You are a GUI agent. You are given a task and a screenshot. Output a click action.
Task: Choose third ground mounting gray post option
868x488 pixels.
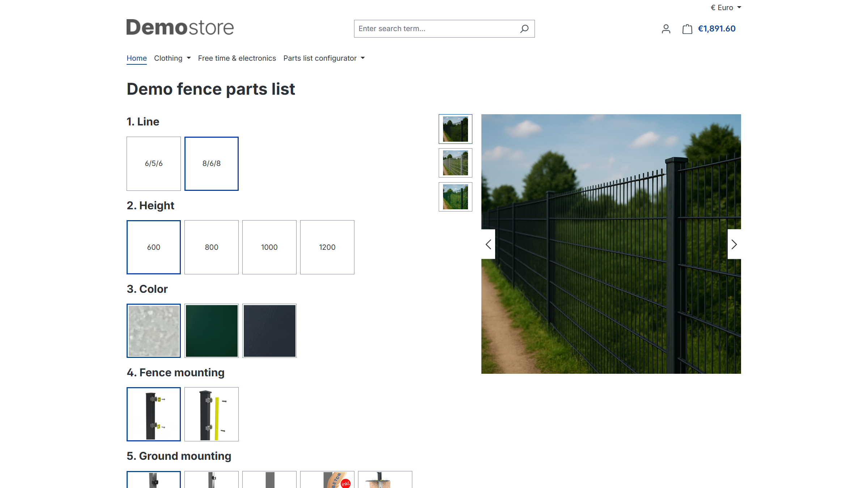269,480
